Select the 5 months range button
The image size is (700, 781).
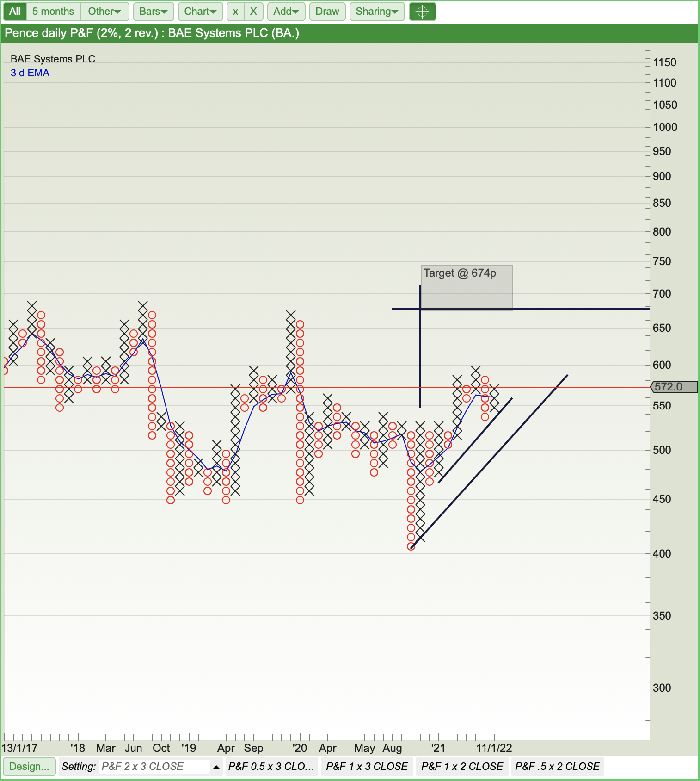pos(53,12)
